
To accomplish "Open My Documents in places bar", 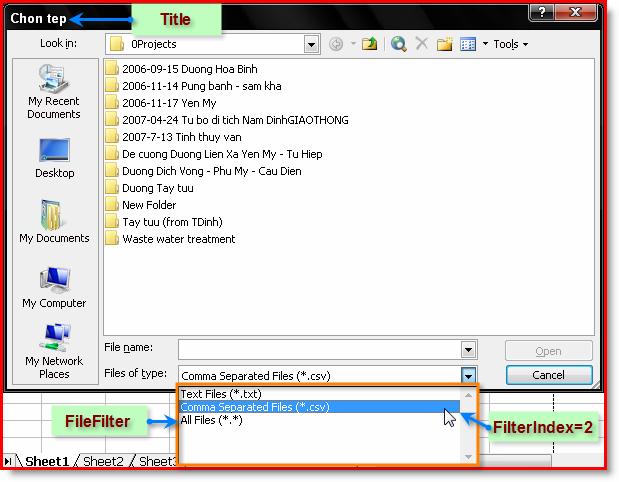I will tap(54, 221).
